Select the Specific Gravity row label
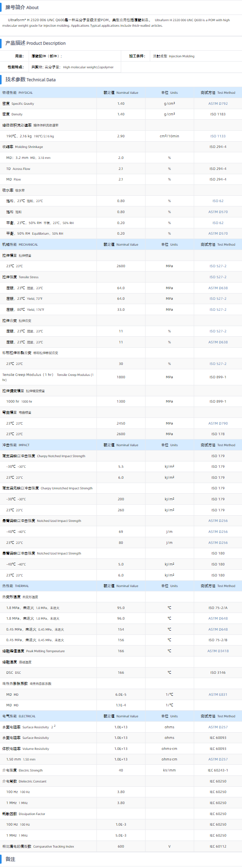 tap(18, 104)
